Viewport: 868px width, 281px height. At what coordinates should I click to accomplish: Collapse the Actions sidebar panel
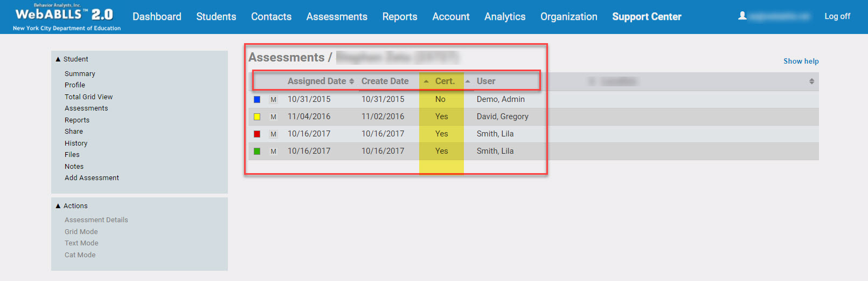[58, 206]
